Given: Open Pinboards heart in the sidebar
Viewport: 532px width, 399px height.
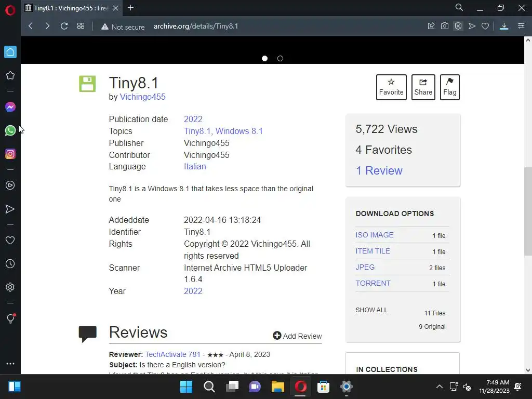Looking at the screenshot, I should [x=10, y=240].
